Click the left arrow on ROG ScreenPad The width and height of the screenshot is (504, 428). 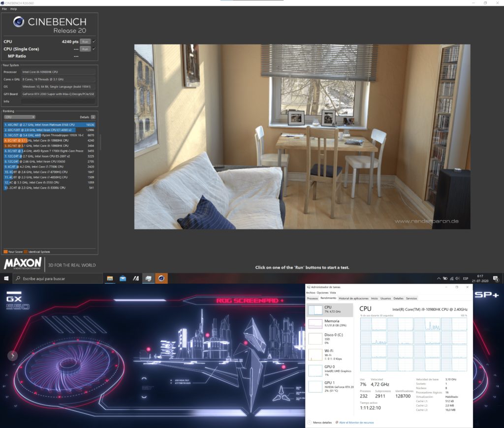(12, 355)
